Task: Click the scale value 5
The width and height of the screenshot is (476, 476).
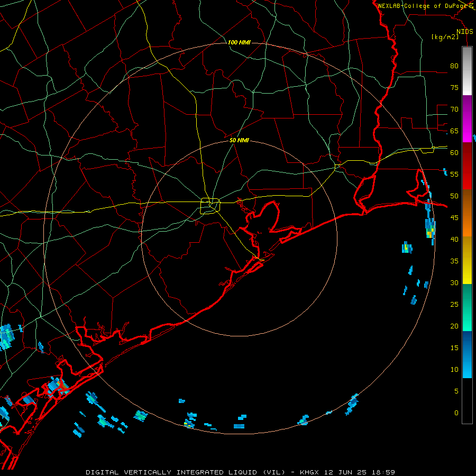Action: (456, 391)
